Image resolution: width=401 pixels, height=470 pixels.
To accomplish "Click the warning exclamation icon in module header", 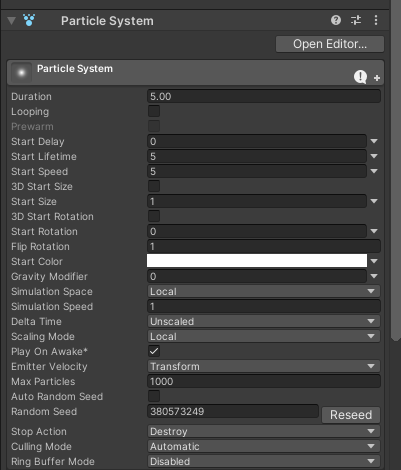I will coord(360,77).
